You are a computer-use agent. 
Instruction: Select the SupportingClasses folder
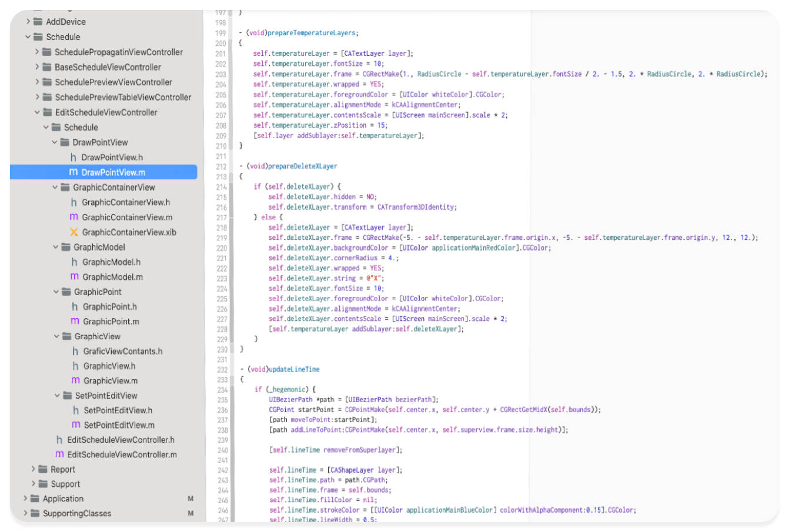pyautogui.click(x=76, y=514)
